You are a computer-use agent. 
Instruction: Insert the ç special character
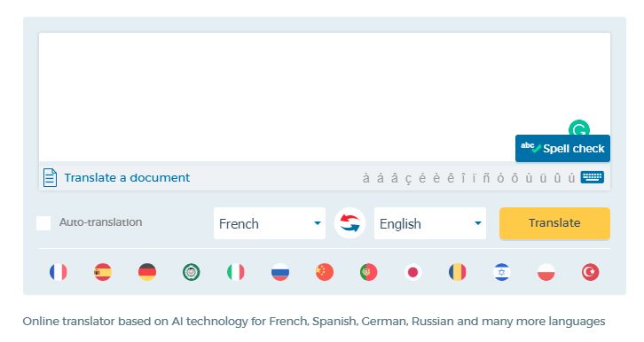click(408, 178)
